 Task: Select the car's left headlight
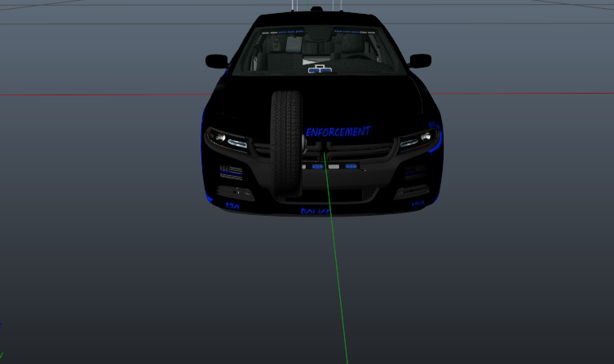tap(227, 139)
